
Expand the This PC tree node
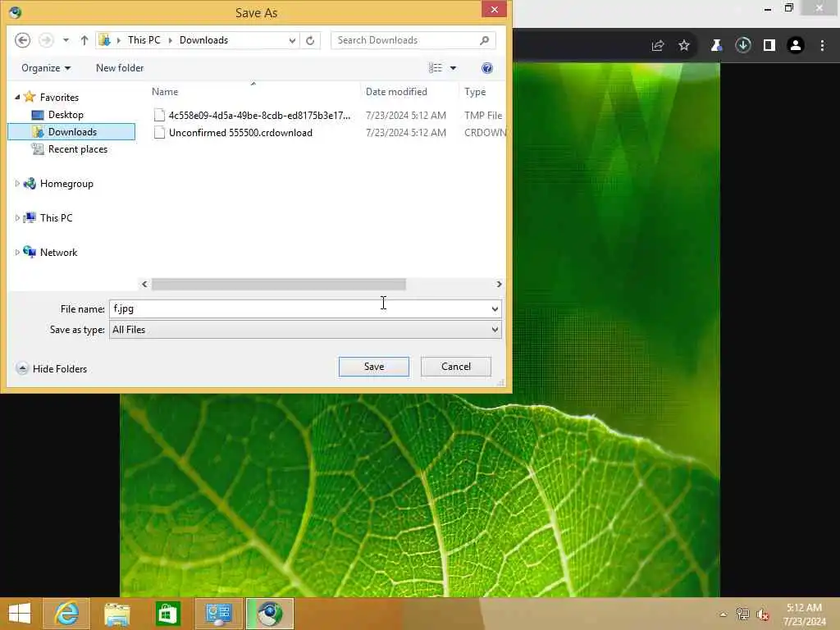(x=17, y=217)
